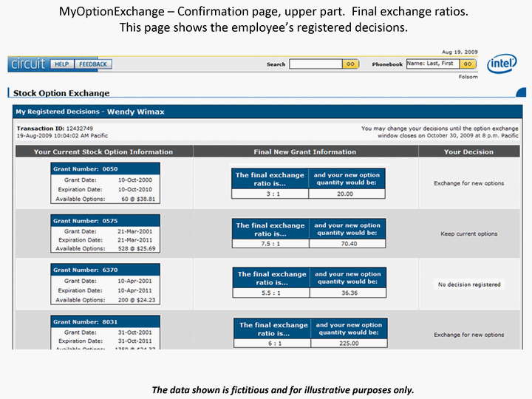The image size is (532, 399).
Task: Select the Grant Number 0050 header
Action: [x=105, y=169]
